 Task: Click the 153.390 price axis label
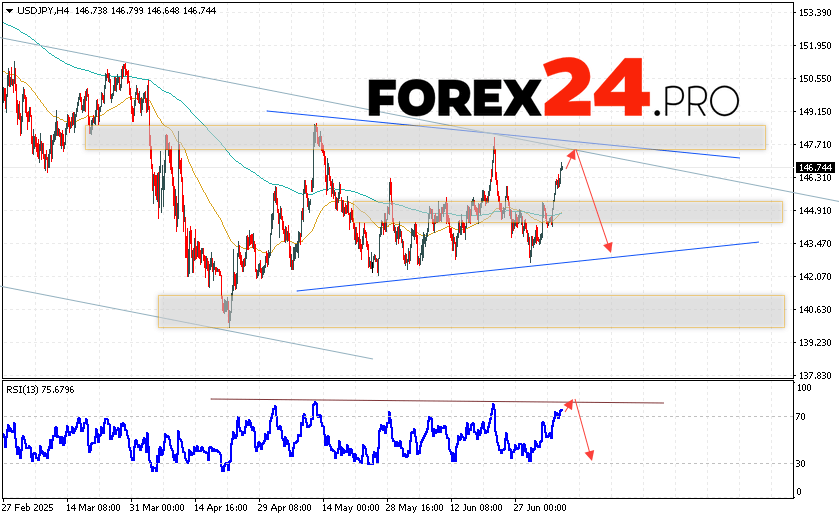click(814, 13)
